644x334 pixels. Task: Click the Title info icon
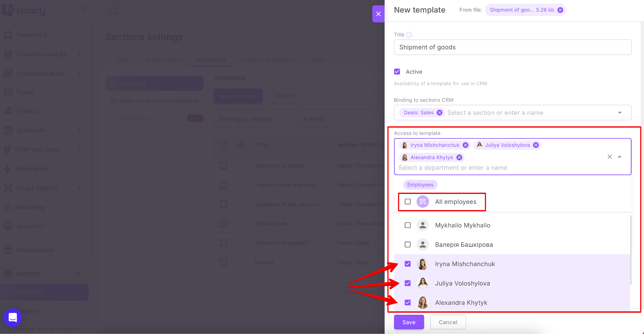tap(409, 35)
